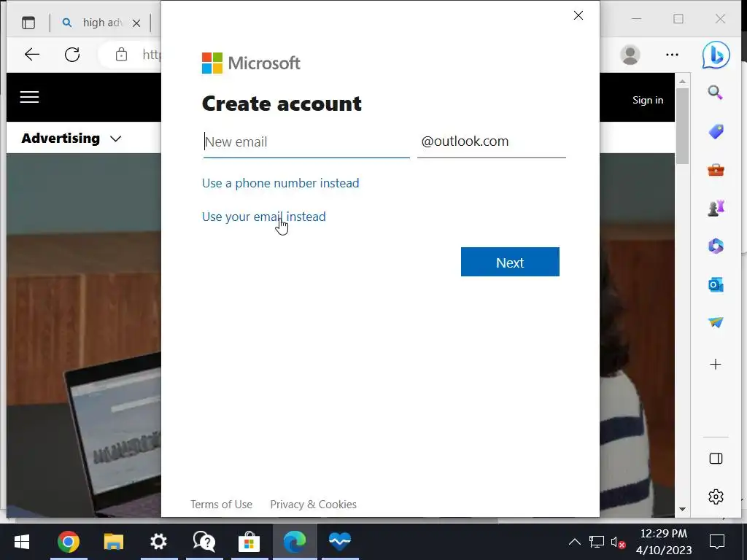Open volume tray icon
This screenshot has width=747, height=560.
[618, 542]
